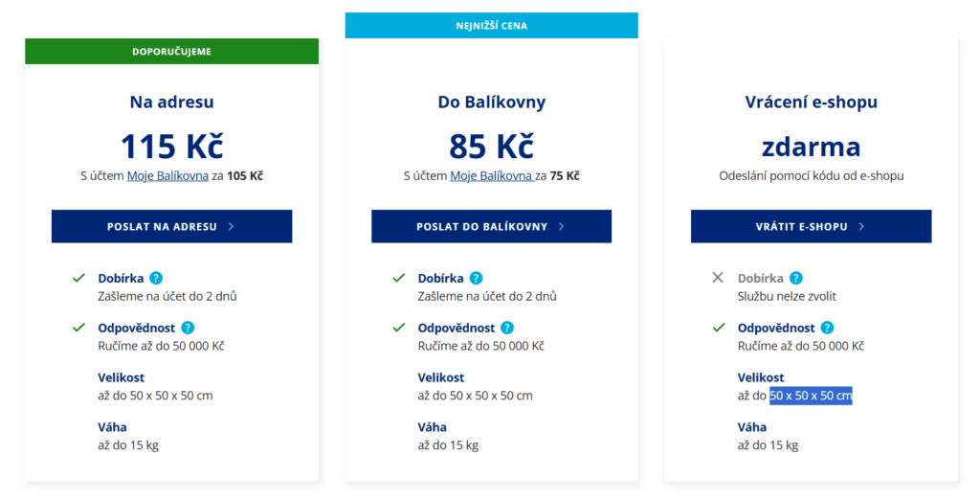Click Odpovědnost help icon in Vrácení e-shopu card

click(x=827, y=328)
